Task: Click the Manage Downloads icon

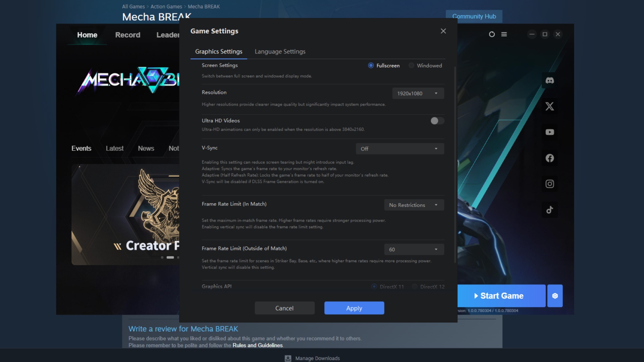Action: point(288,358)
